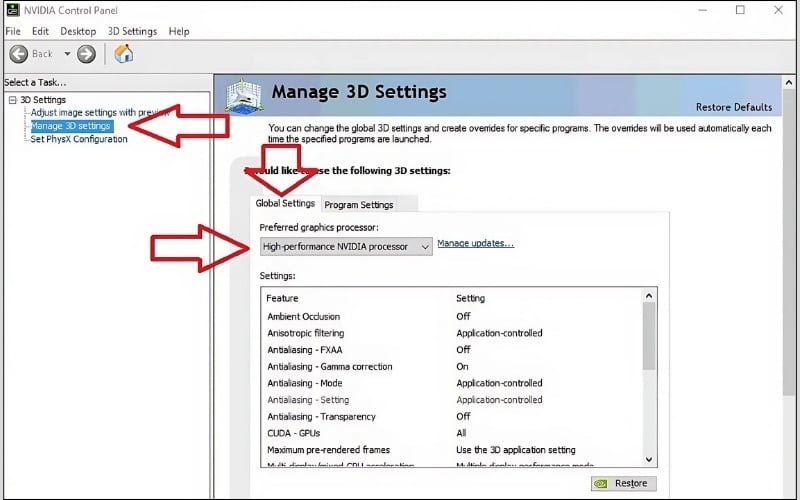Click the NVIDIA Control Panel title icon
The image size is (800, 500).
[x=11, y=10]
